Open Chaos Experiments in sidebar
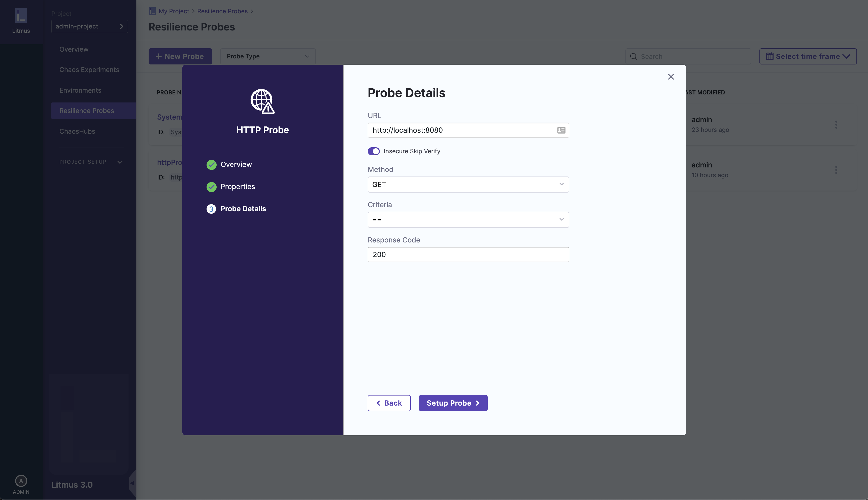The height and width of the screenshot is (500, 868). [x=89, y=70]
